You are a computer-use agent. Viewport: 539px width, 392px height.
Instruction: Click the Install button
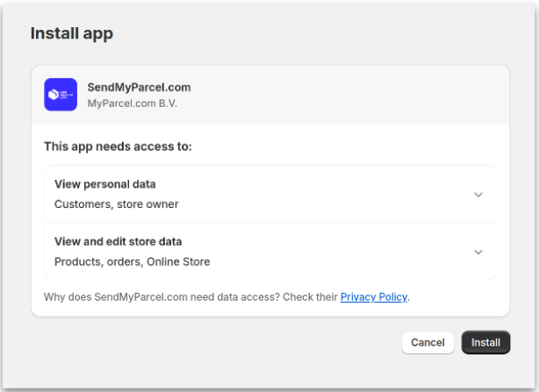pos(485,342)
